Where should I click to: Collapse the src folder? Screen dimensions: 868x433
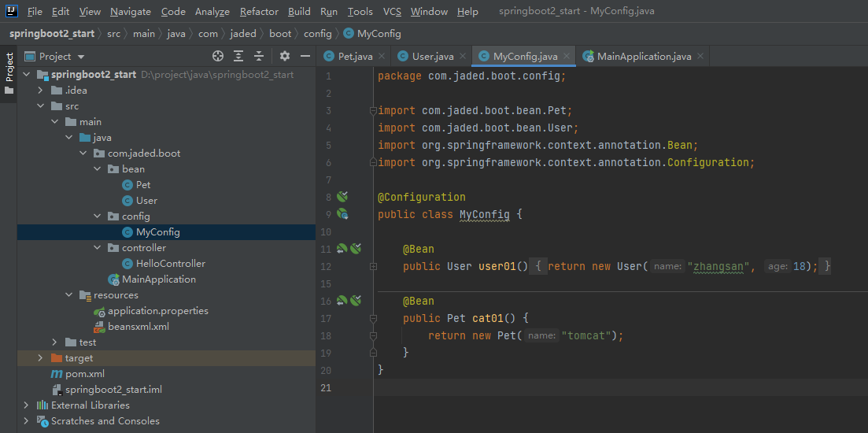click(x=40, y=105)
